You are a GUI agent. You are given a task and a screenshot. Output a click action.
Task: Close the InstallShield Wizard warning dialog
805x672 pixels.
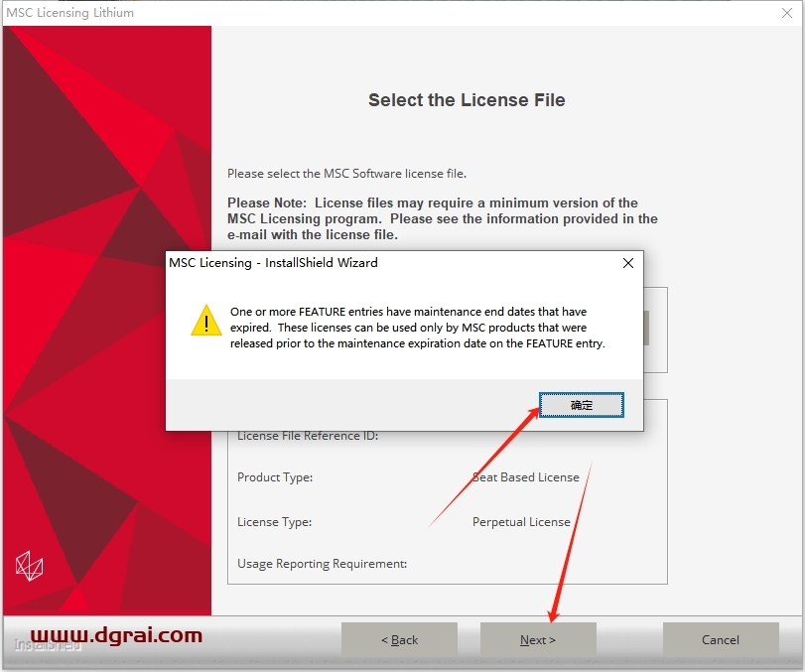[x=628, y=263]
